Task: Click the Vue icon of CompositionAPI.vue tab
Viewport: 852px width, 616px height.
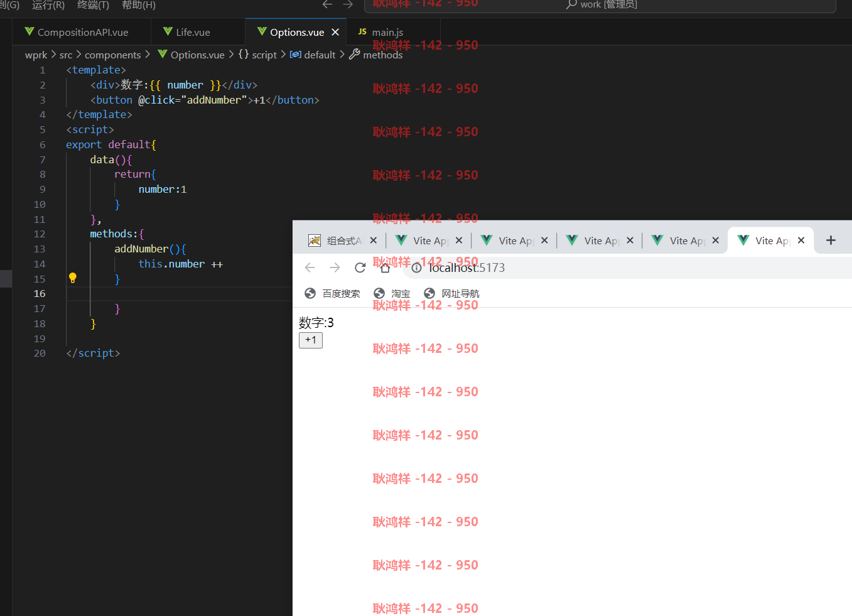Action: (30, 31)
